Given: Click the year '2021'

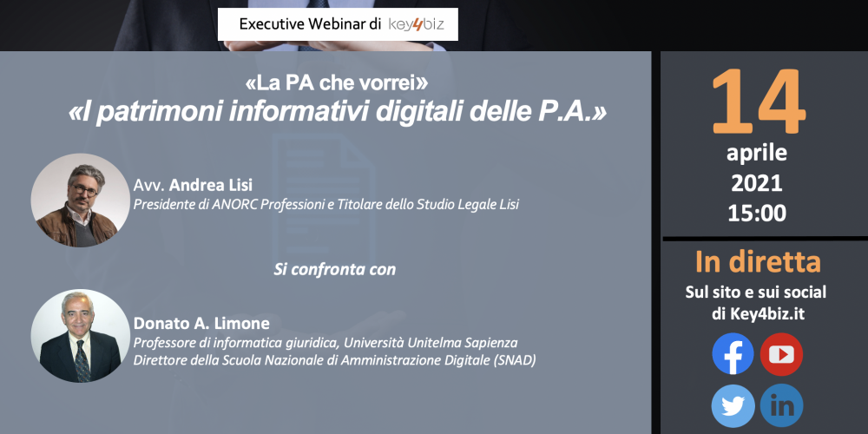Looking at the screenshot, I should [757, 182].
